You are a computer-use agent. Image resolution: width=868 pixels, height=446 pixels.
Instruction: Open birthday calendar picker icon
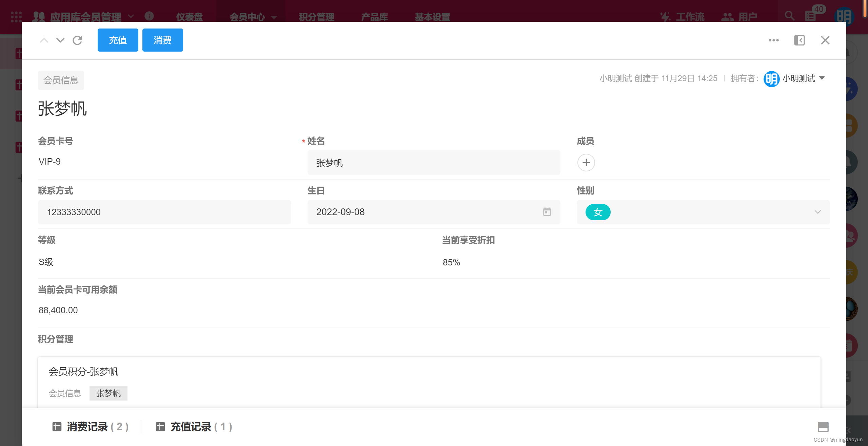click(547, 212)
